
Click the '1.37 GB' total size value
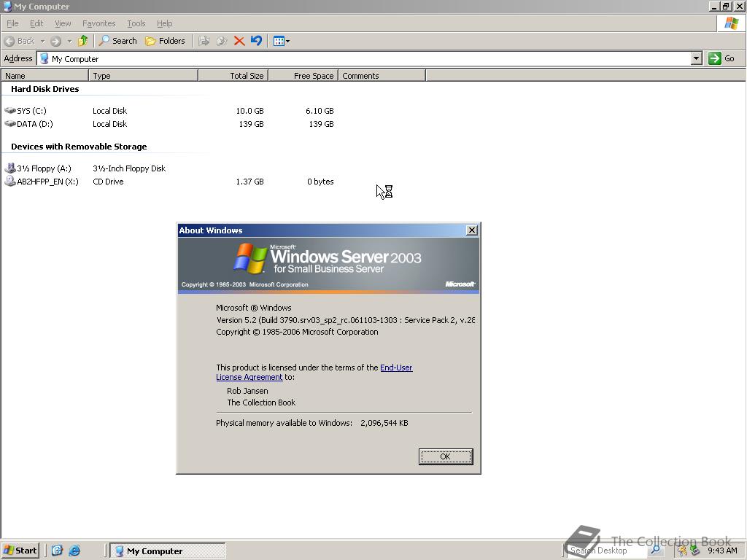coord(249,182)
